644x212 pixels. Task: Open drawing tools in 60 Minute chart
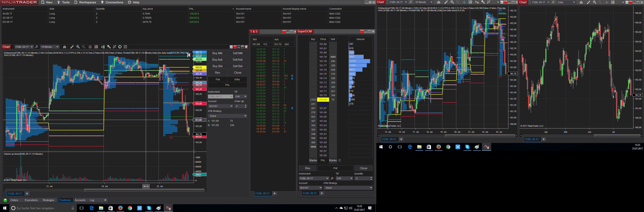pyautogui.click(x=446, y=2)
